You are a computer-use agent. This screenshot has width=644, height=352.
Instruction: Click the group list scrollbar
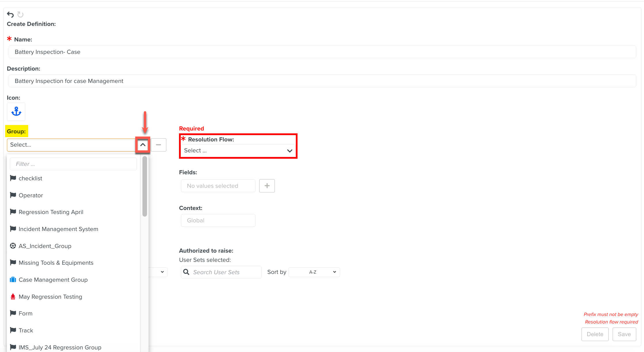click(144, 186)
